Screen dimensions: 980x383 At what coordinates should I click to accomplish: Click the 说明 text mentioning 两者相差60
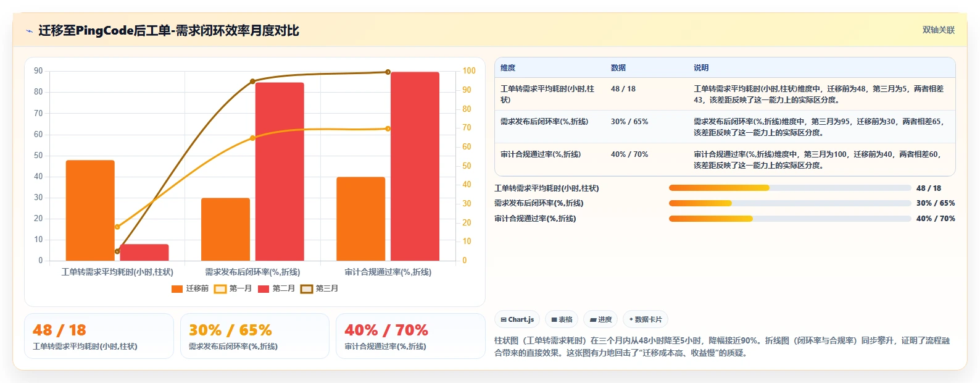pyautogui.click(x=817, y=160)
